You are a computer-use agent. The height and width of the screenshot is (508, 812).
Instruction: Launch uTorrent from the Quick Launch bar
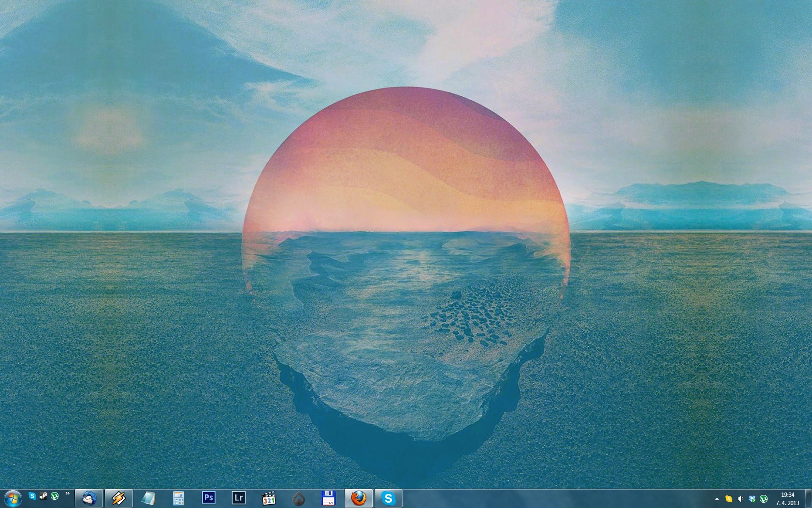click(55, 496)
